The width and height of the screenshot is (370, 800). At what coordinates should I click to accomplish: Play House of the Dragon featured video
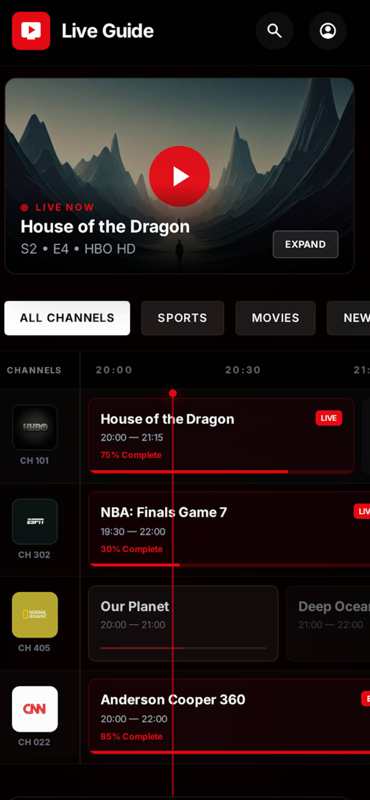179,176
